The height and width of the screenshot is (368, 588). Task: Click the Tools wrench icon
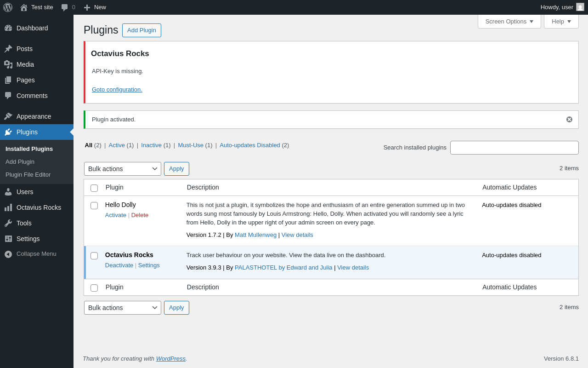[8, 223]
